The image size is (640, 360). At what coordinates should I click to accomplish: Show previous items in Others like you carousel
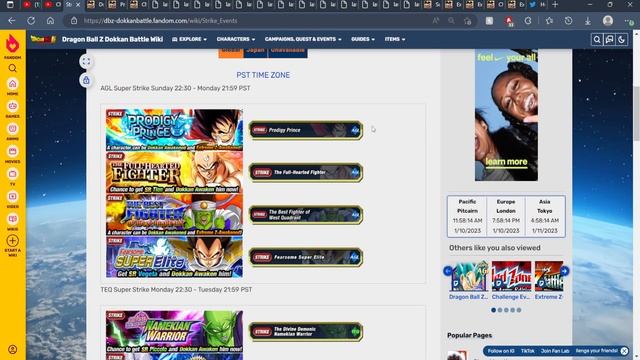pyautogui.click(x=448, y=271)
